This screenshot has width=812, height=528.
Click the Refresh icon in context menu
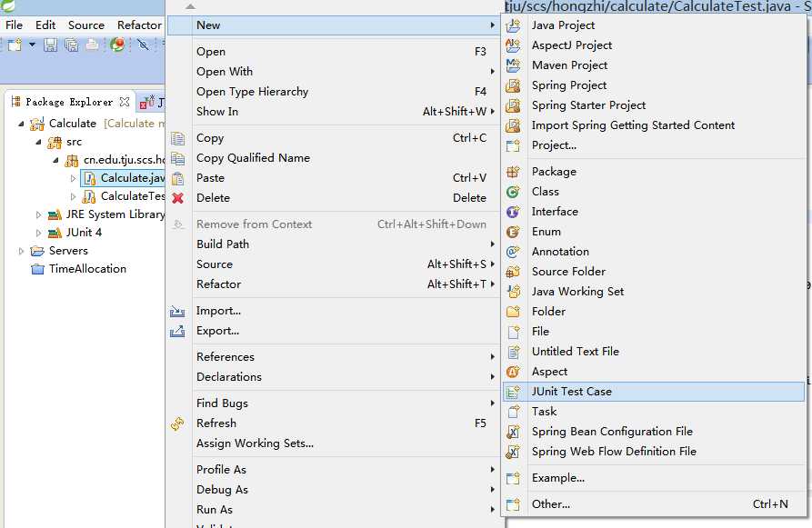(178, 423)
